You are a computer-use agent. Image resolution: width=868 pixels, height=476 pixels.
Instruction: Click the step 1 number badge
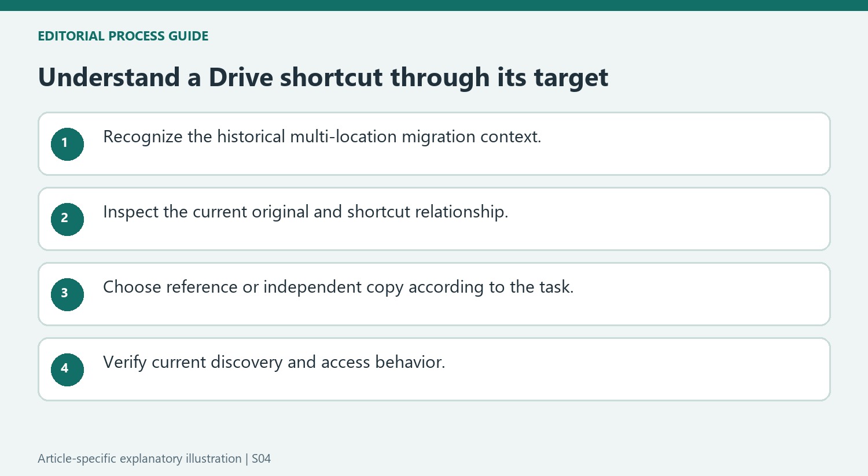(x=67, y=144)
